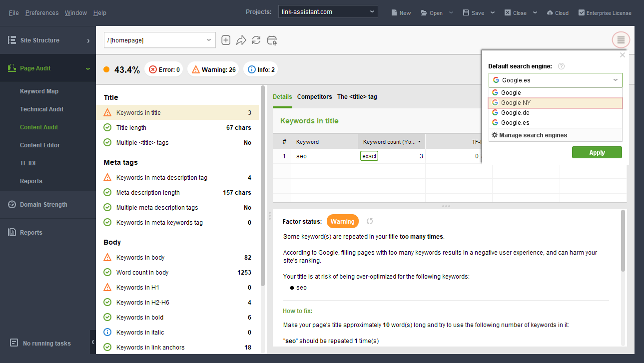Click the Cloud icon button
The image size is (644, 363).
tap(550, 12)
